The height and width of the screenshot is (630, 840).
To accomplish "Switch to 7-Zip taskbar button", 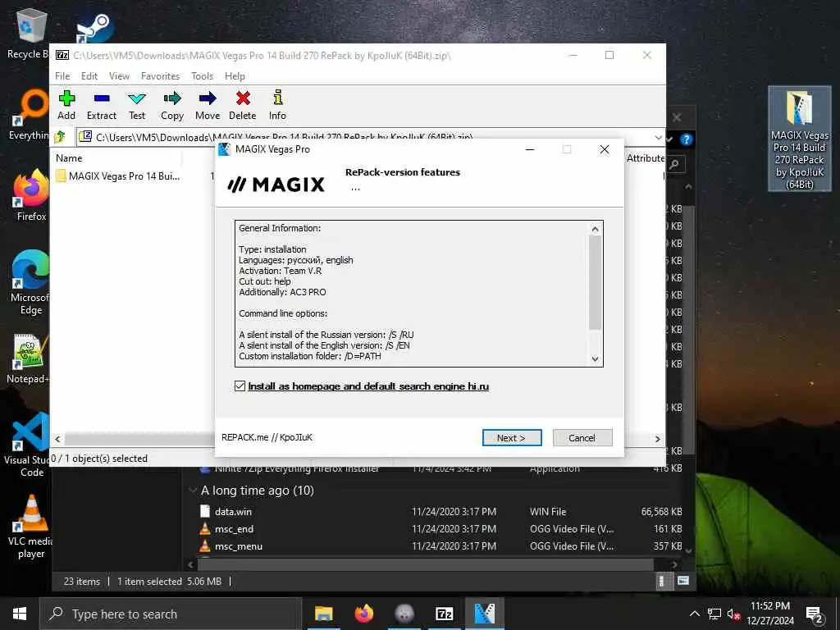I will click(x=444, y=614).
